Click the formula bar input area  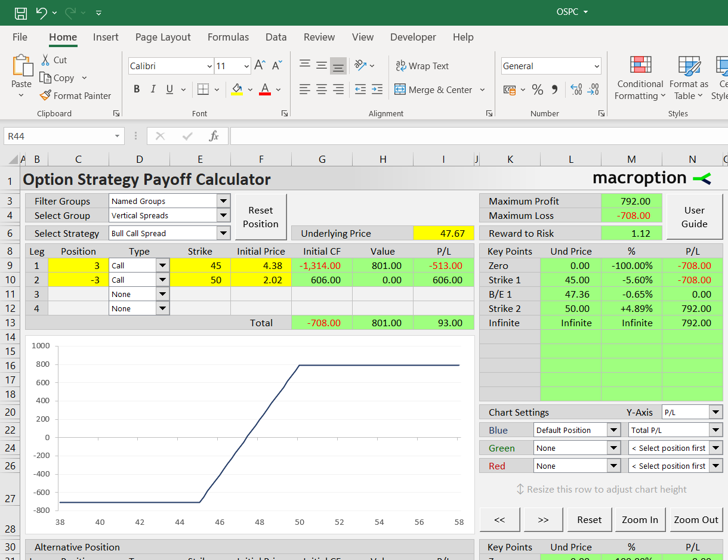point(479,136)
